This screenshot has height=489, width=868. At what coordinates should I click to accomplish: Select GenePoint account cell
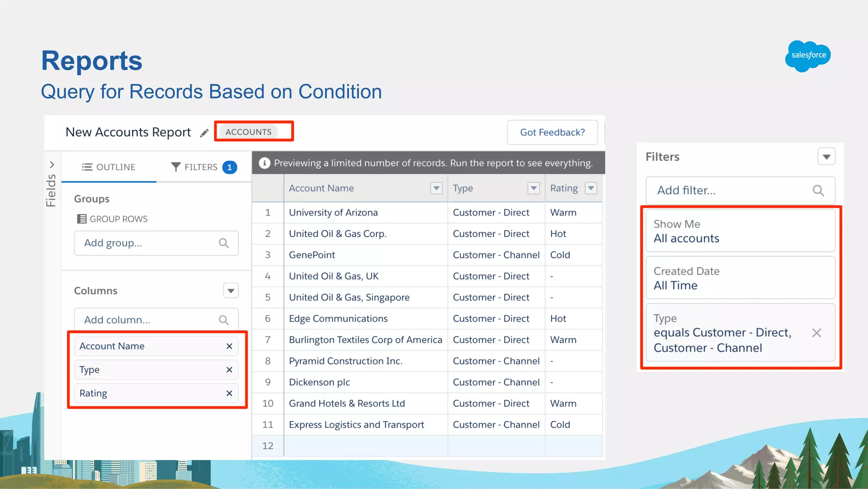[x=366, y=255]
